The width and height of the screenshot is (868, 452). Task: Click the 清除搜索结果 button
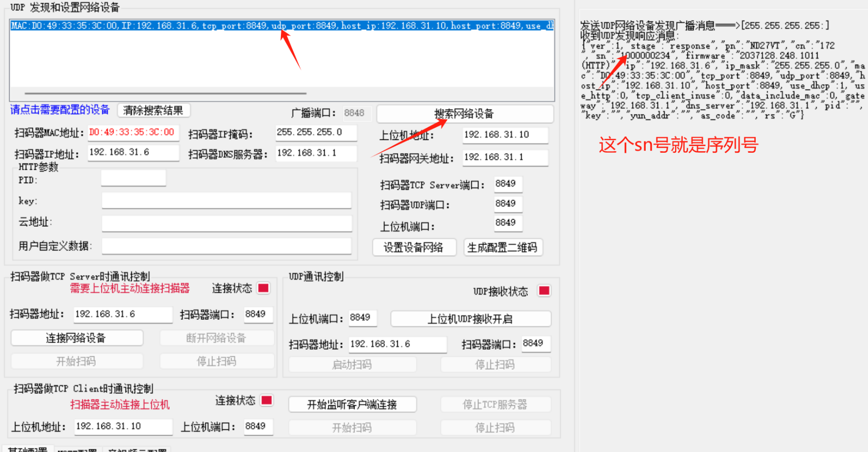pyautogui.click(x=153, y=111)
